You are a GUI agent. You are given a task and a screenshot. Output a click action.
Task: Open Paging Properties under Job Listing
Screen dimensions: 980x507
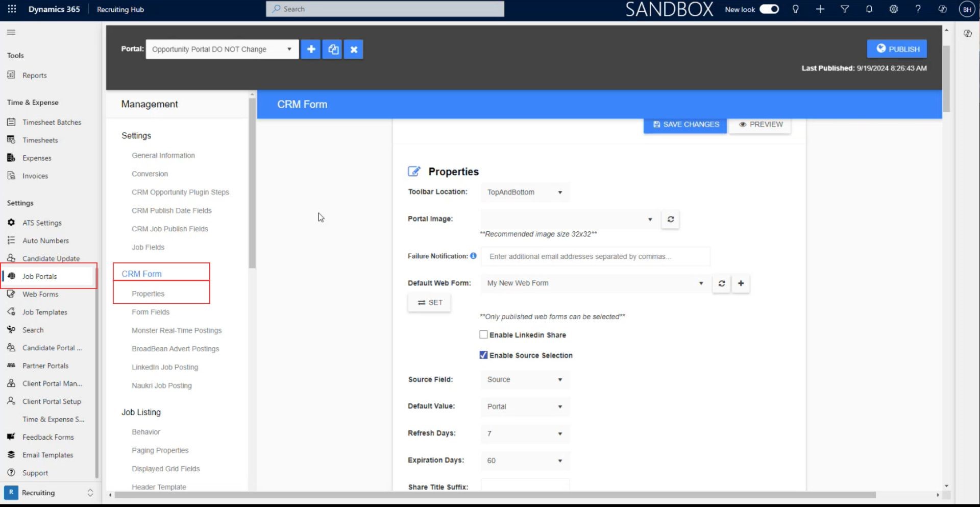(160, 451)
